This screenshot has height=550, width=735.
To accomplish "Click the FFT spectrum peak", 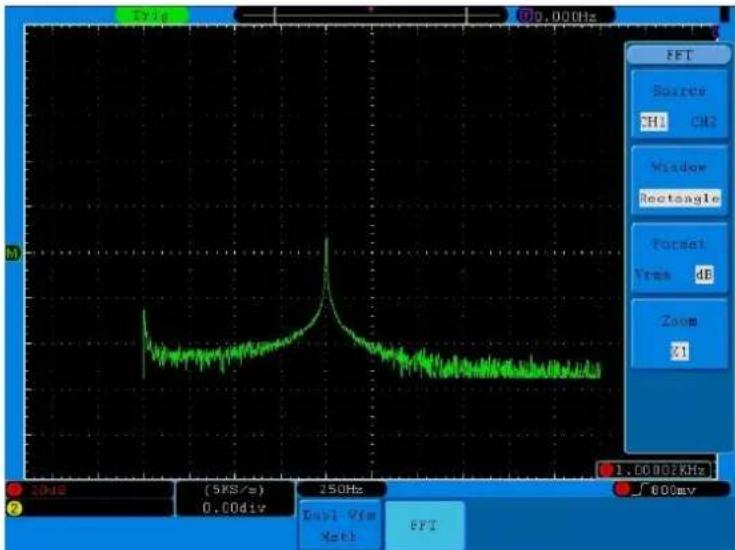I will (x=326, y=241).
